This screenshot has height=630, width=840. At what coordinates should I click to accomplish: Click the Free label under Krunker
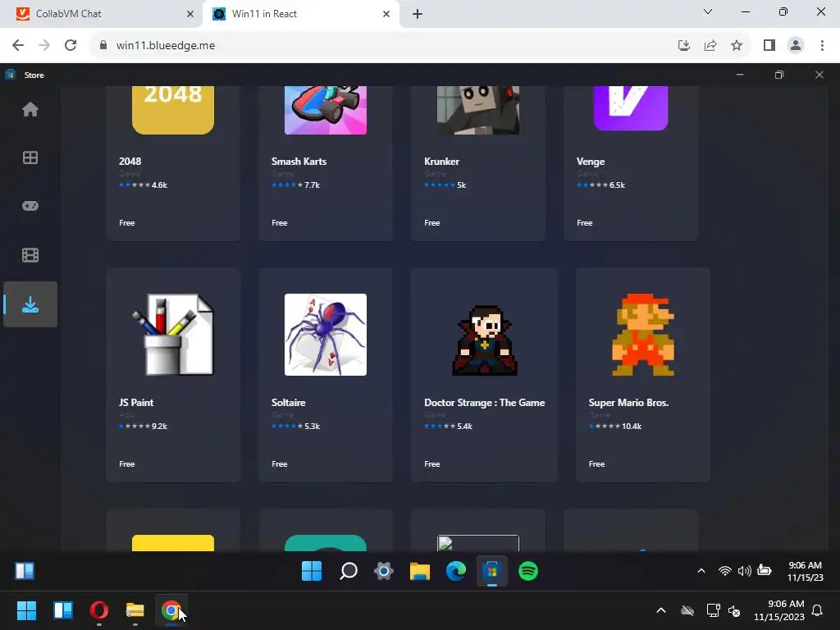click(431, 223)
